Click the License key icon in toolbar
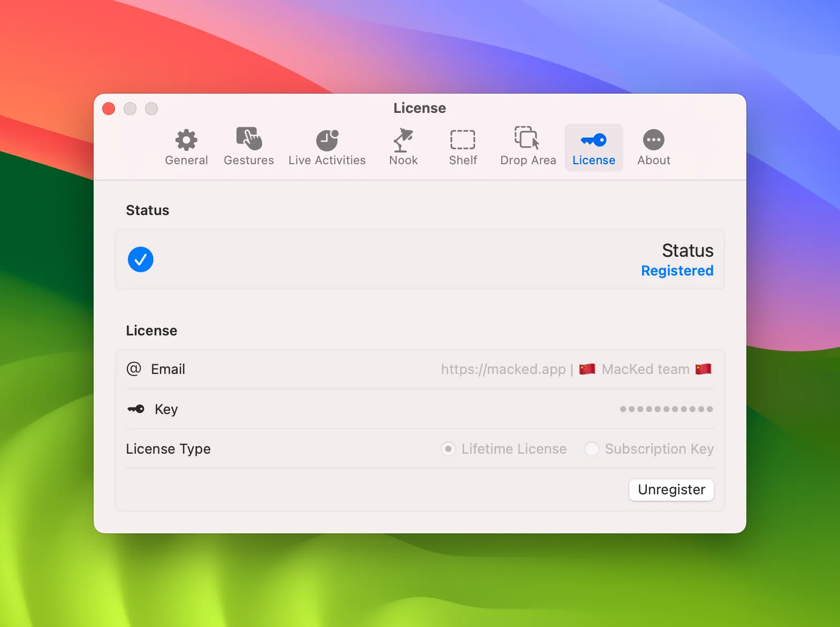This screenshot has height=627, width=840. click(x=593, y=140)
